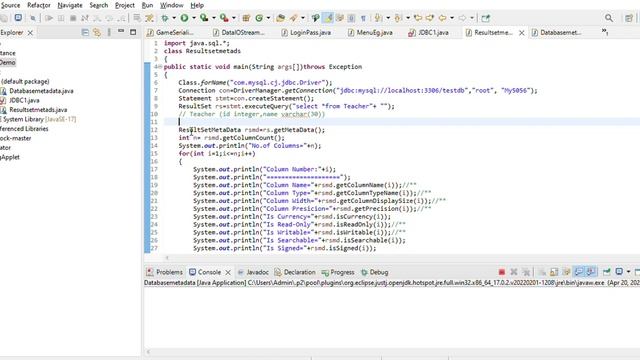Open the Back history dropdown arrow
The width and height of the screenshot is (640, 360).
451,18
